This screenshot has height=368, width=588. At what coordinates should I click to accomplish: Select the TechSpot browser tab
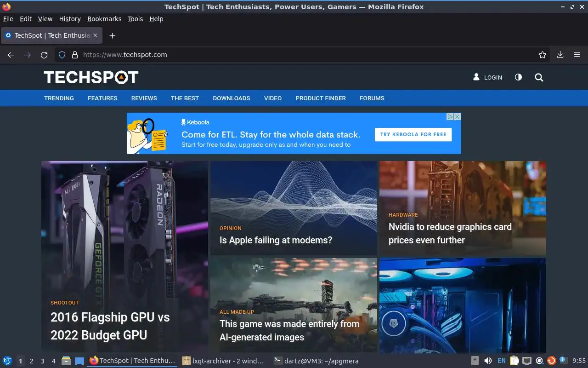(51, 35)
